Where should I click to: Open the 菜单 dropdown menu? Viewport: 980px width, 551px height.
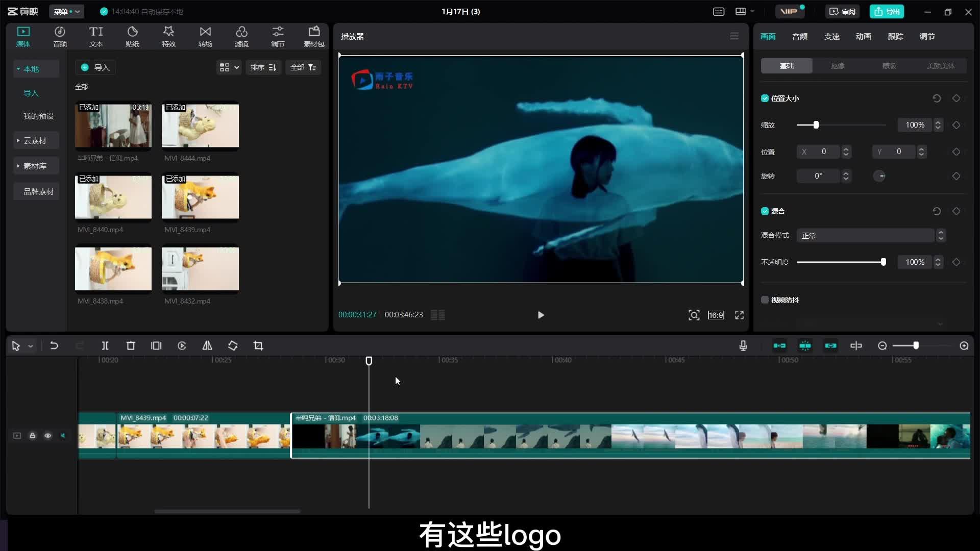(x=66, y=12)
